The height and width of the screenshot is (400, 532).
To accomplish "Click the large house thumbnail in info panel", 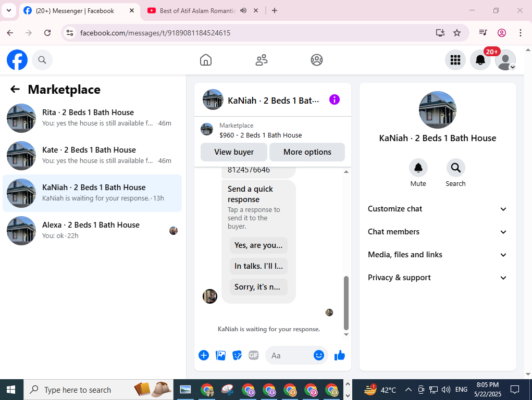I will 437,109.
